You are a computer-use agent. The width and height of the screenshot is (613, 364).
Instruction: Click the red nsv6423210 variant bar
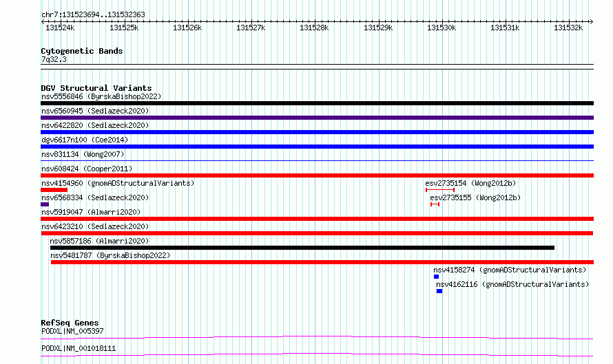(x=317, y=233)
